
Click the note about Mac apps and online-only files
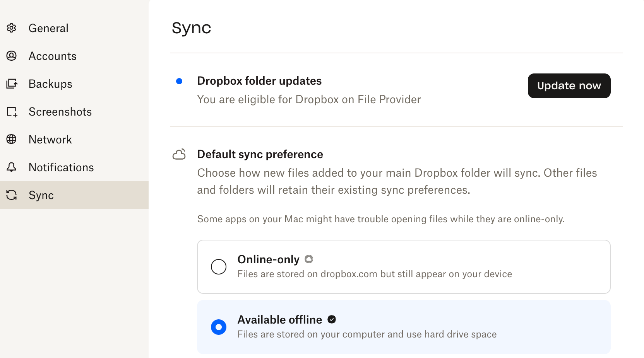point(381,219)
